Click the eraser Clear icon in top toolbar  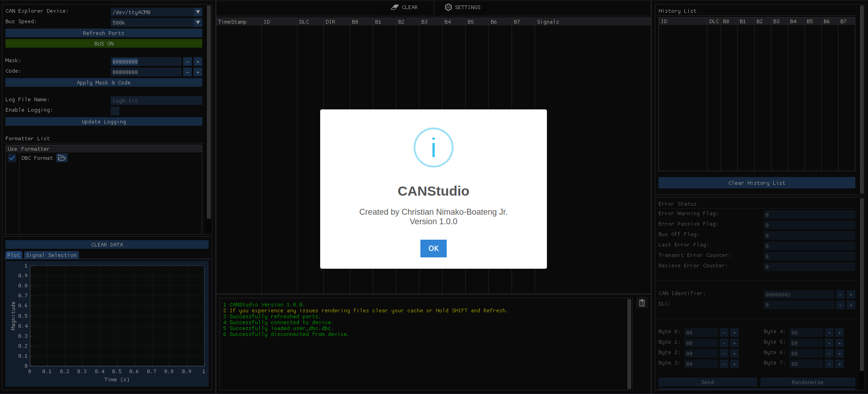tap(395, 7)
